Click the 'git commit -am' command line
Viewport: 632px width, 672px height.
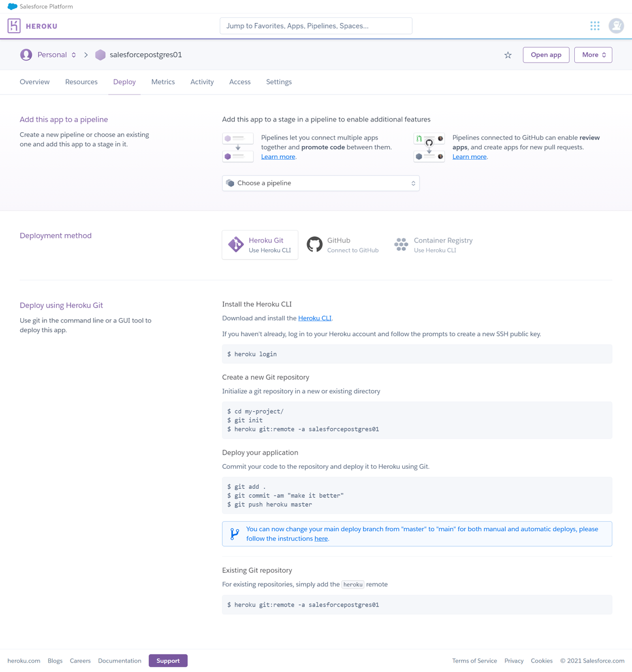tap(285, 496)
